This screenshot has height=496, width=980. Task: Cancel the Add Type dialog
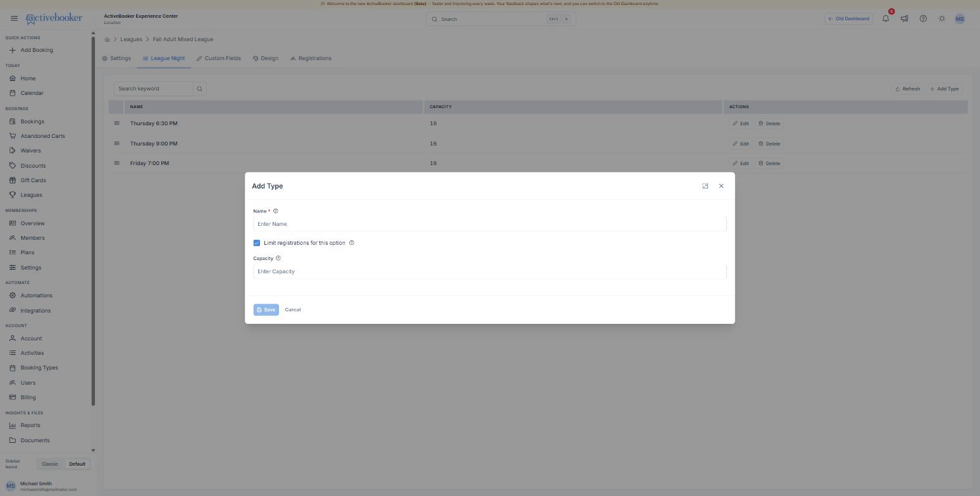pos(293,310)
